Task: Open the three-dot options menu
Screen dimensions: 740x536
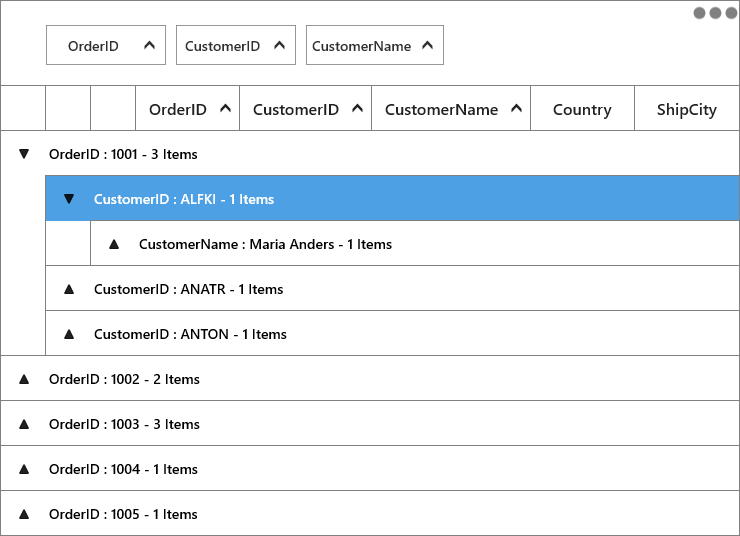Action: tap(715, 13)
